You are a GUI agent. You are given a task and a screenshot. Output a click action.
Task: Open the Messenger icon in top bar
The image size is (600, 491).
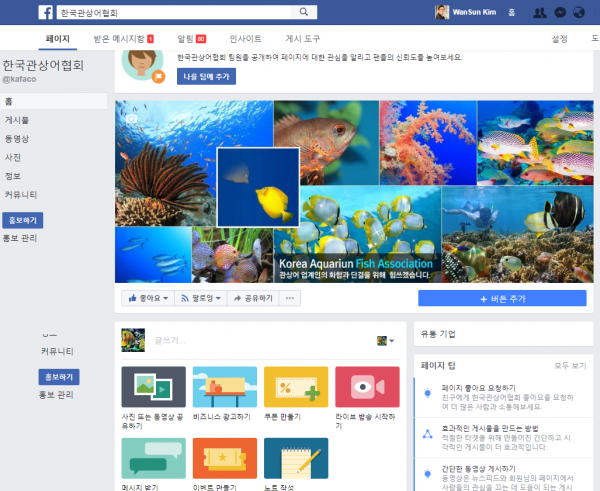point(560,12)
